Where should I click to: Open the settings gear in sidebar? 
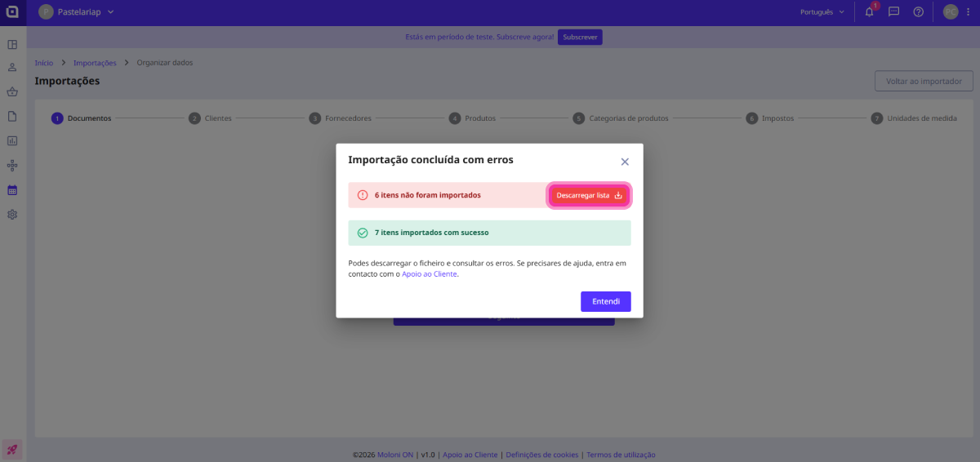click(12, 215)
